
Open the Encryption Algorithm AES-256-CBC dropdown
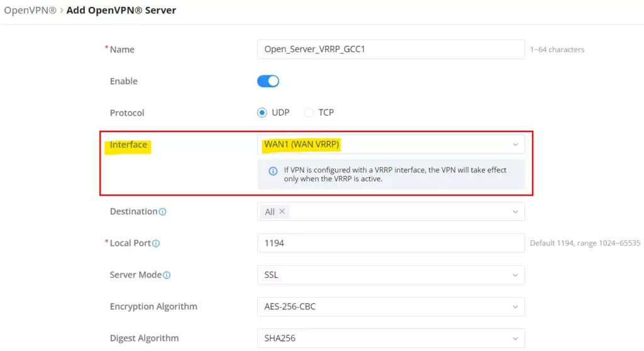coord(391,306)
